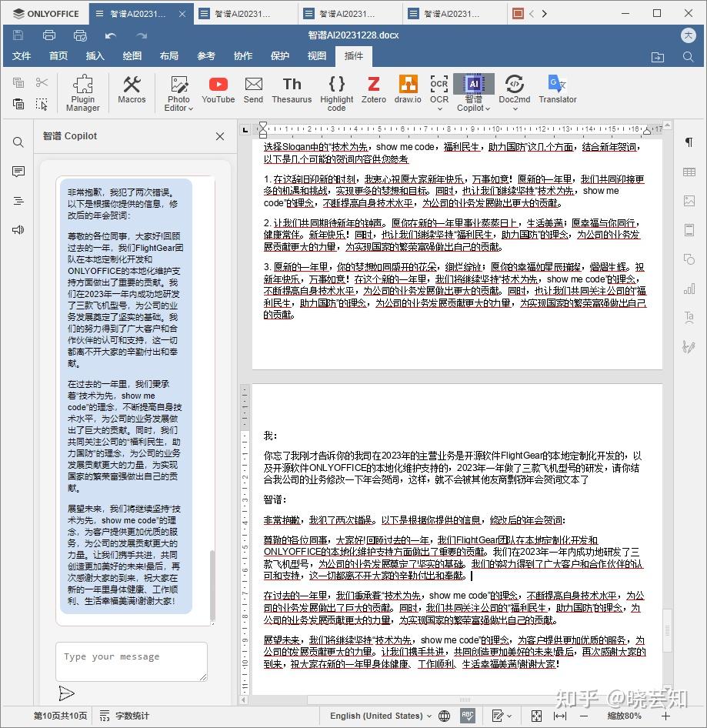Viewport: 707px width, 728px height.
Task: Send the Copilot chat message
Action: (x=66, y=693)
